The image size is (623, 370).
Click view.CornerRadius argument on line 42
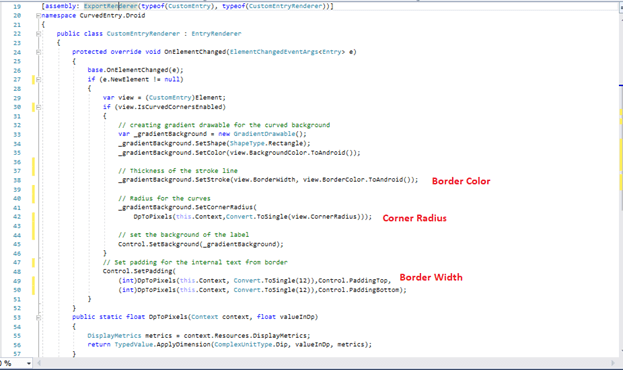coord(324,217)
